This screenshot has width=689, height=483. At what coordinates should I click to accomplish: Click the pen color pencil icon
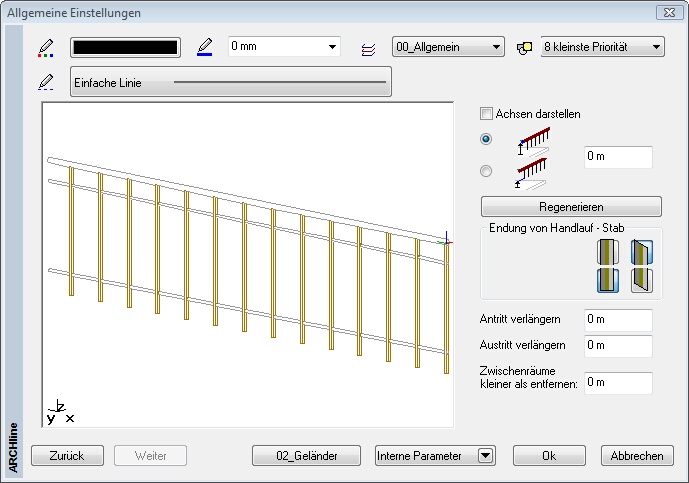[46, 47]
